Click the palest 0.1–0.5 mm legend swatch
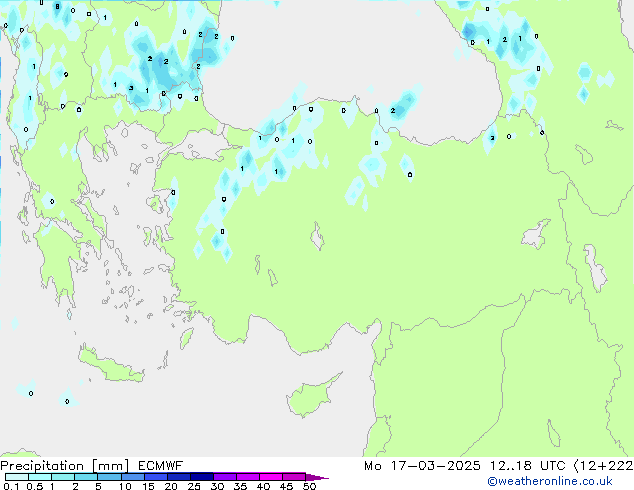 coord(17,477)
